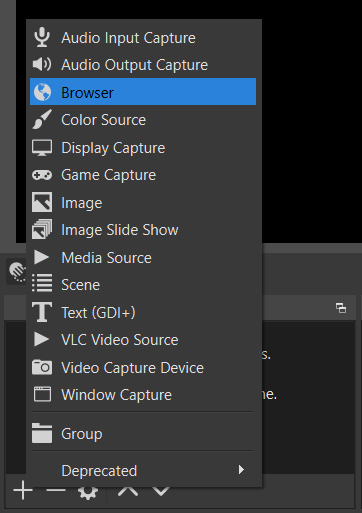Pick Display Capture from the source list
This screenshot has width=362, height=513.
point(143,147)
